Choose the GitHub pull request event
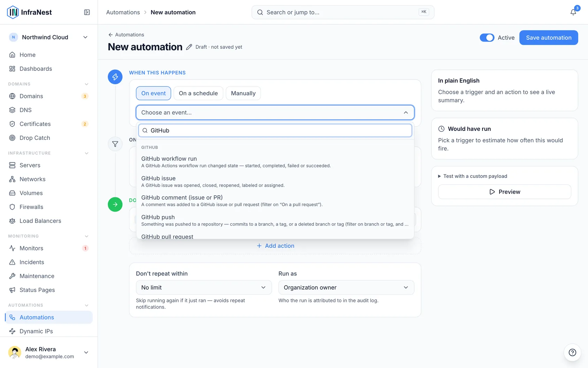The width and height of the screenshot is (588, 368). point(275,235)
